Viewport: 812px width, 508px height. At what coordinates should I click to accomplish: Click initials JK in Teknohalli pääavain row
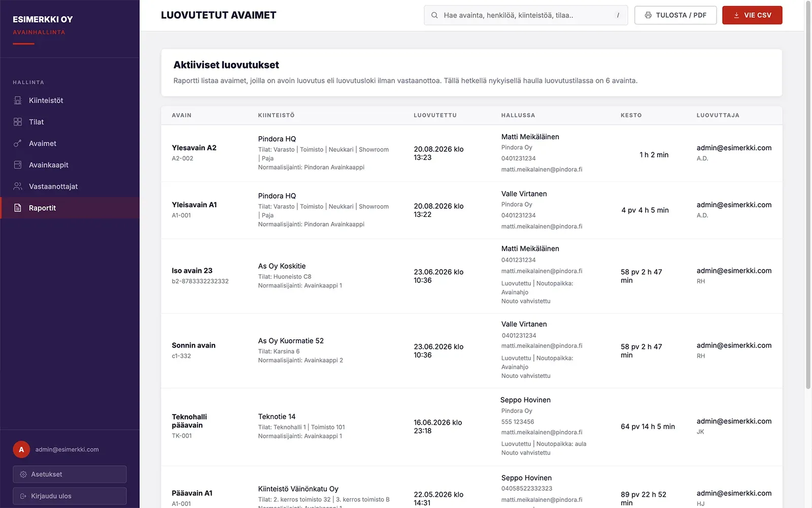pos(700,432)
